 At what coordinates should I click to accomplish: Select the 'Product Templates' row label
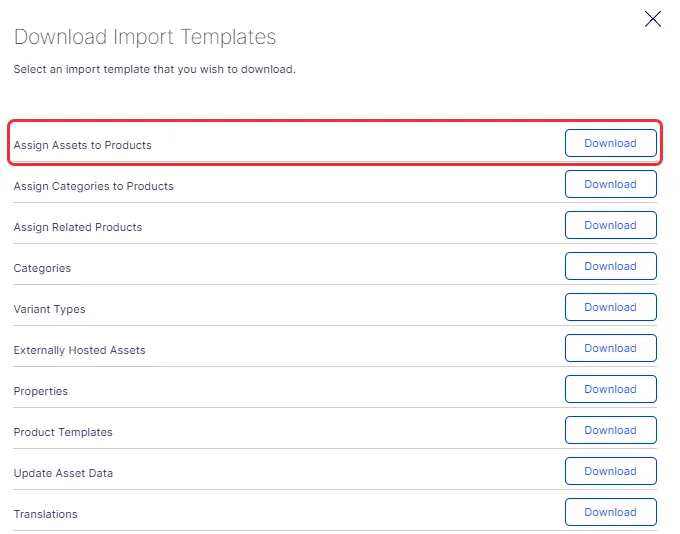[63, 432]
